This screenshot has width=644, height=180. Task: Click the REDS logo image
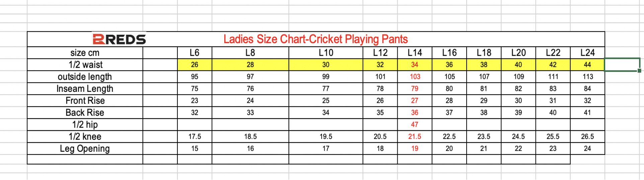pos(119,39)
